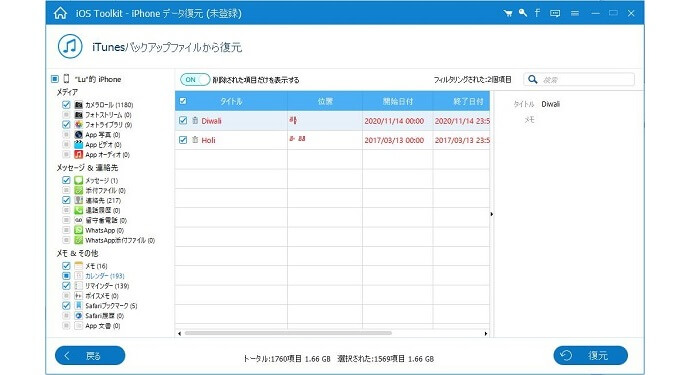Select the リマインダー icon
Viewport: 696px width, 375px height.
(x=79, y=285)
